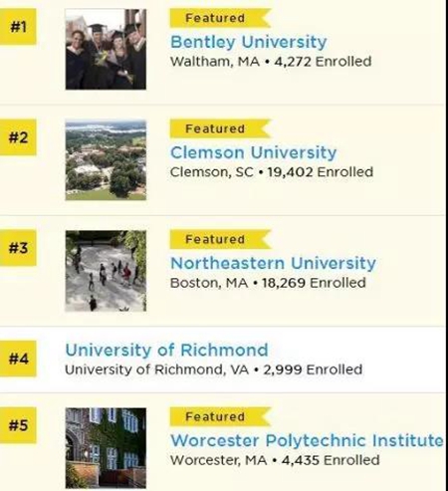Click the Featured ribbon above Clemson University
Image resolution: width=448 pixels, height=491 pixels.
[220, 128]
